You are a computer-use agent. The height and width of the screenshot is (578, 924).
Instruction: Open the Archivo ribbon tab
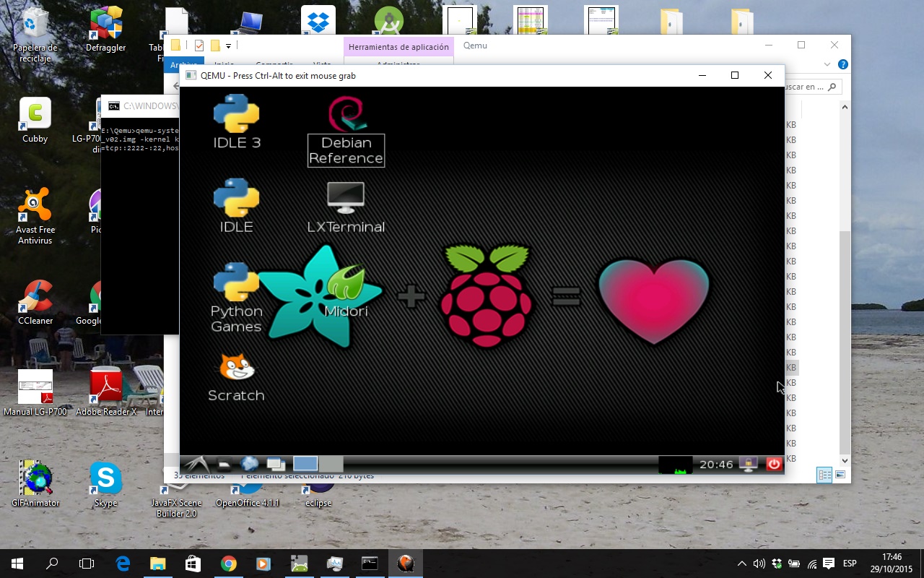(184, 65)
